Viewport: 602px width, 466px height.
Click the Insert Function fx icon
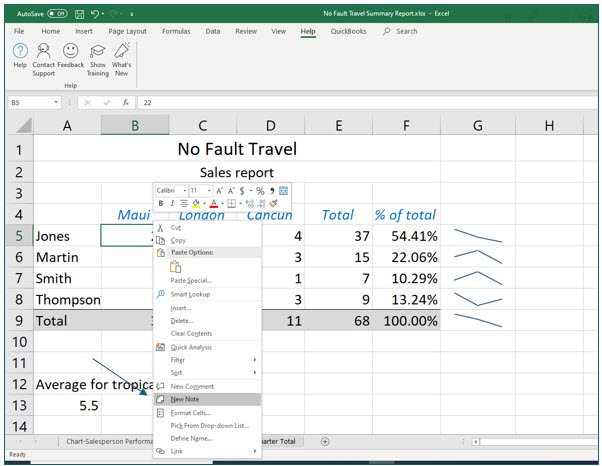click(126, 102)
